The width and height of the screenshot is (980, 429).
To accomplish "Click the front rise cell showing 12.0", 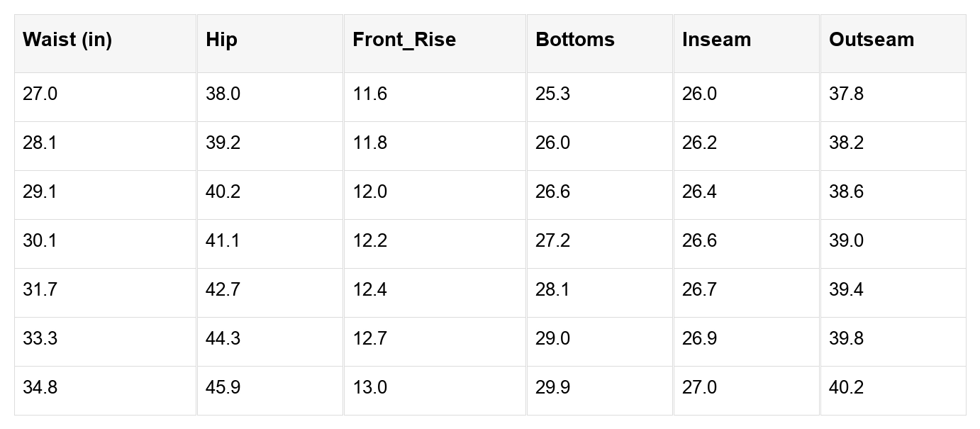I will click(x=435, y=194).
